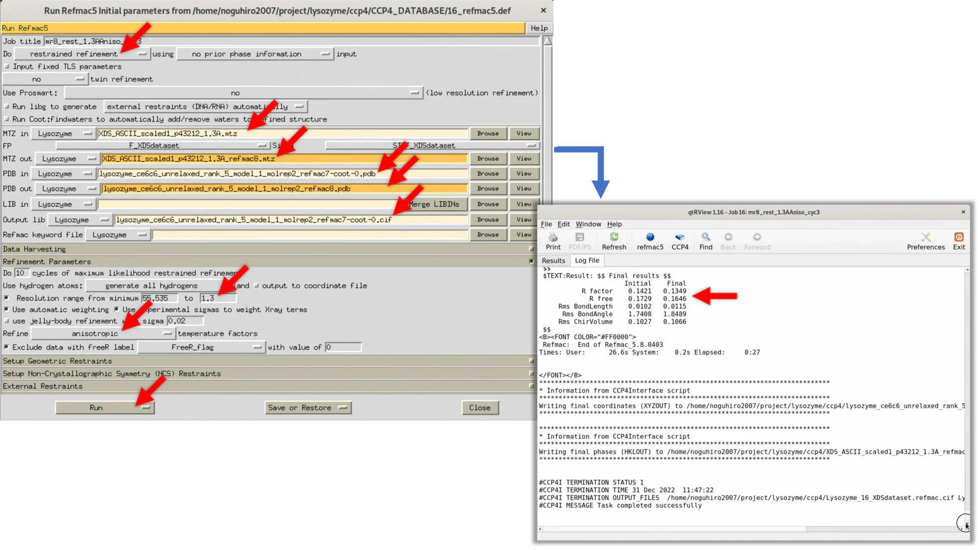Open the anisotropic temperature factors dropdown
This screenshot has height=550, width=980.
pos(103,334)
